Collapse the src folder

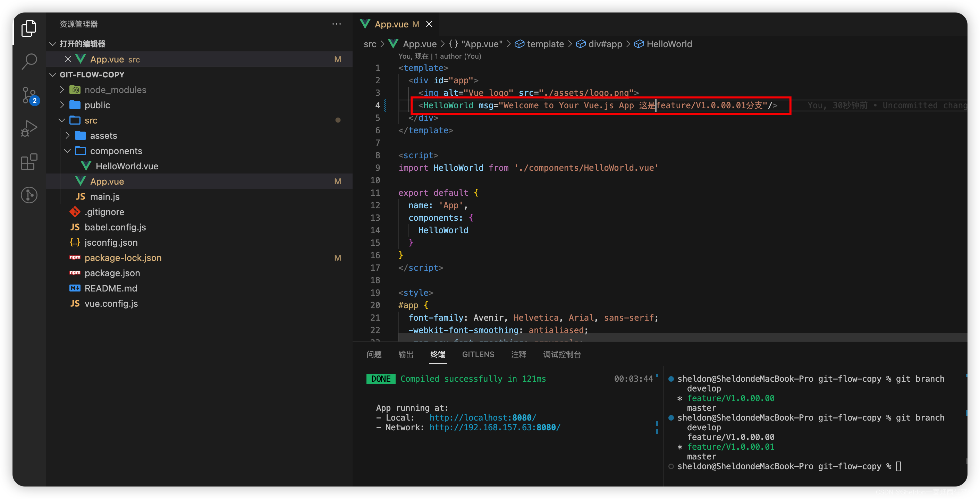point(62,120)
